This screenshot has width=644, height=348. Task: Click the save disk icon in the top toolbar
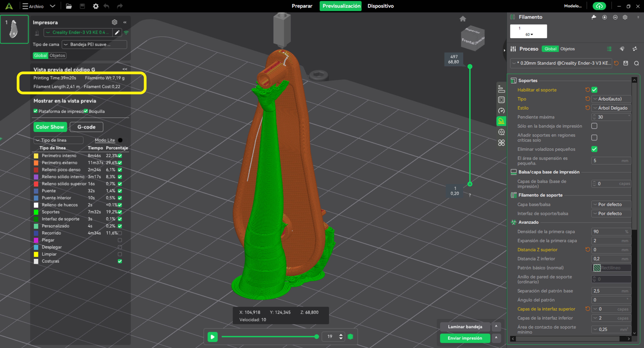tap(82, 6)
